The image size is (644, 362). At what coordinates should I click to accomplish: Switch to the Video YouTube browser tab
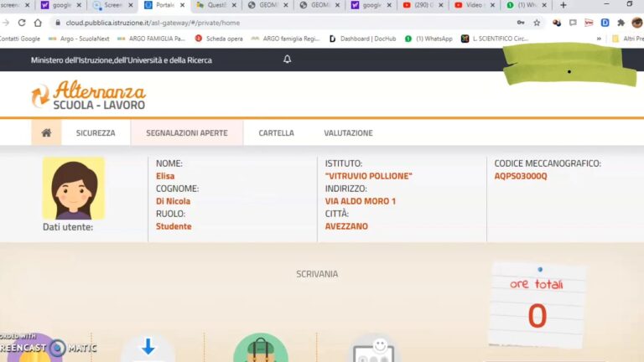click(x=475, y=5)
